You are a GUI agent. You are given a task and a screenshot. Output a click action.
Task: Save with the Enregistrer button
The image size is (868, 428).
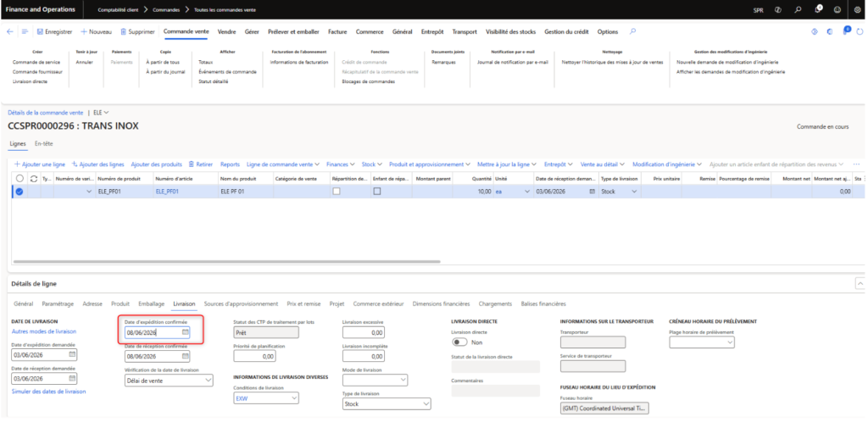tap(54, 31)
